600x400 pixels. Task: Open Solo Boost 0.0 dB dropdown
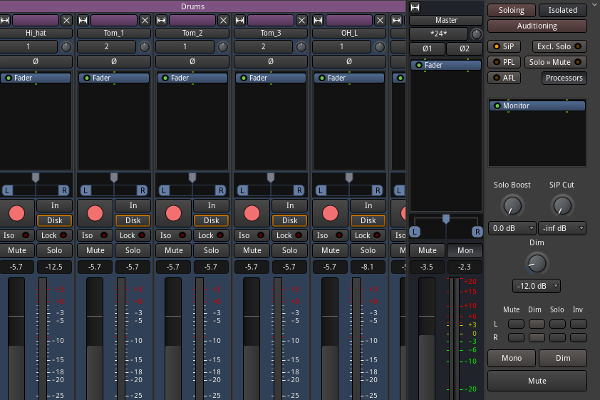(512, 228)
